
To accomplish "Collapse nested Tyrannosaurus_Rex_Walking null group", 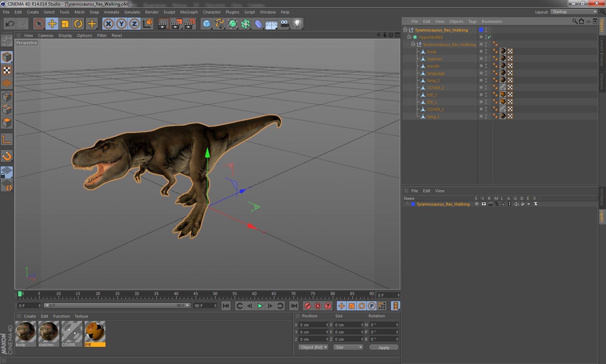I will 413,44.
